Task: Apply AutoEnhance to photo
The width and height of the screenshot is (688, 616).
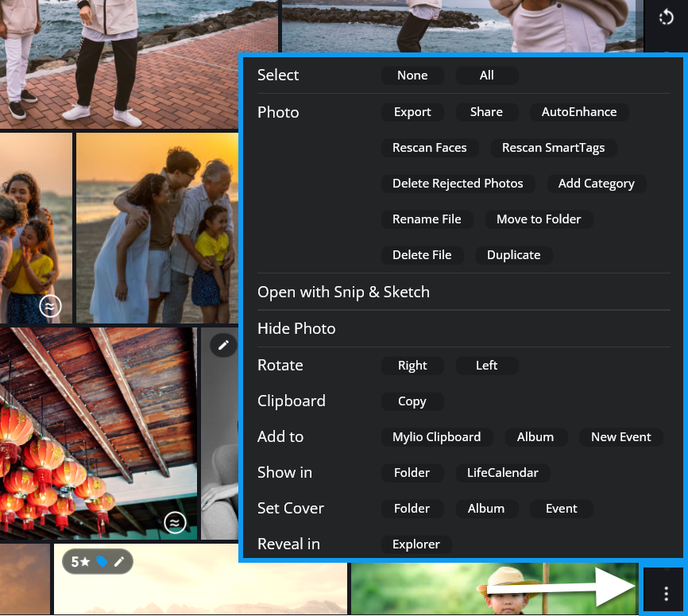Action: point(579,112)
